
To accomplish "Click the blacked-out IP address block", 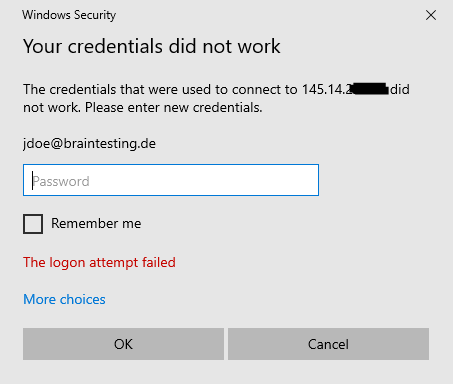I will (x=371, y=89).
